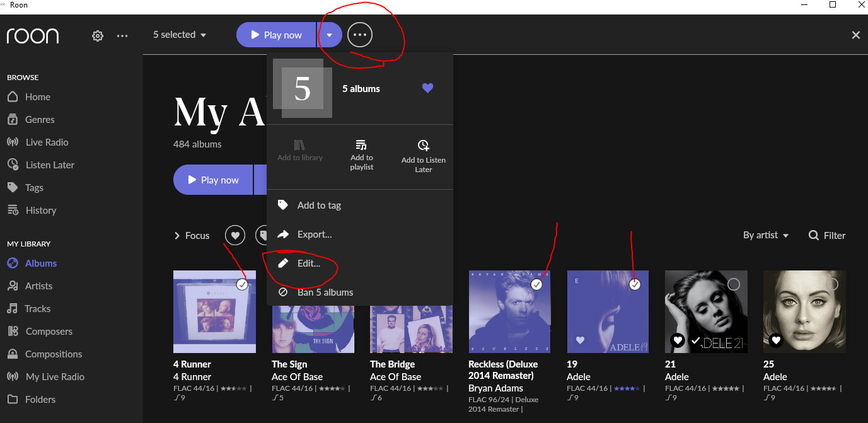Click the Add to Listen Later icon
This screenshot has height=423, width=868.
[x=424, y=146]
